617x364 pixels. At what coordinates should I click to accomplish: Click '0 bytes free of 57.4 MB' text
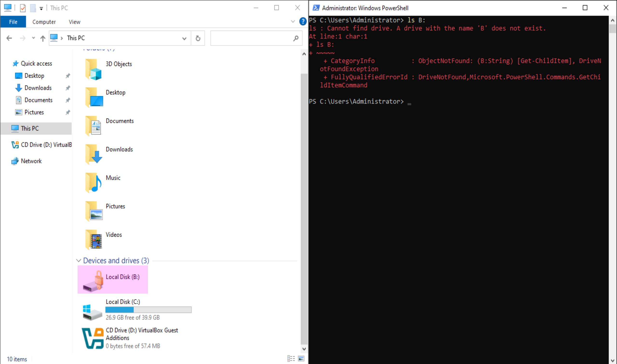[133, 346]
